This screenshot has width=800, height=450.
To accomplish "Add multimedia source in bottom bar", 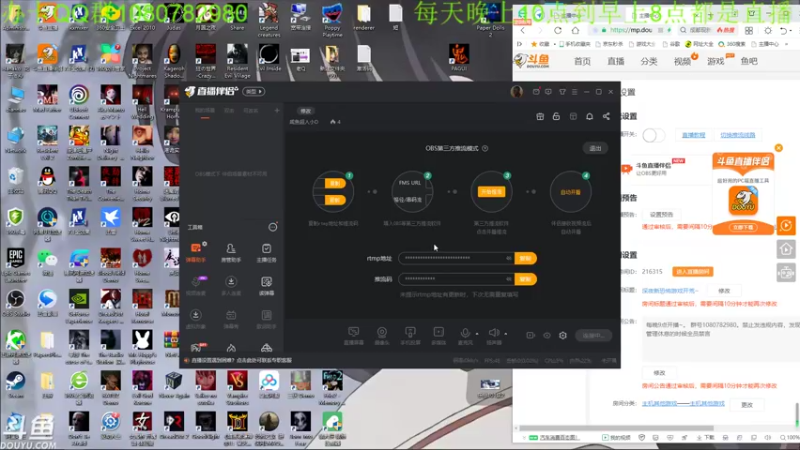I will click(438, 335).
